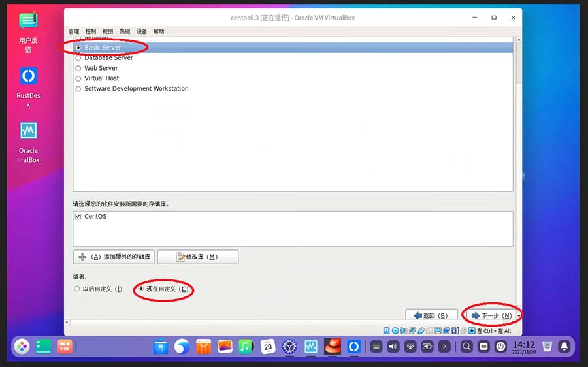Select Software Development Workstation option

[x=78, y=89]
